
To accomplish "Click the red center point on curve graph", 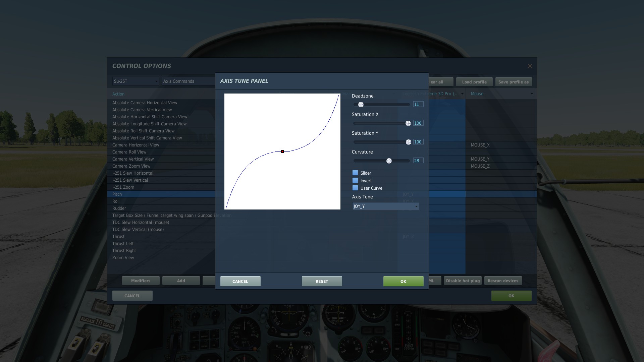I will pos(282,152).
